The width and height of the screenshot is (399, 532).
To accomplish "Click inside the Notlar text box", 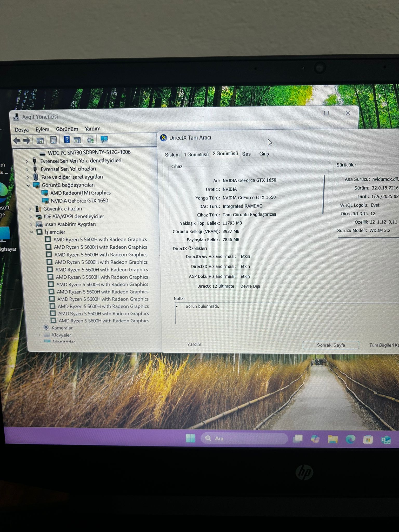I will (x=287, y=314).
